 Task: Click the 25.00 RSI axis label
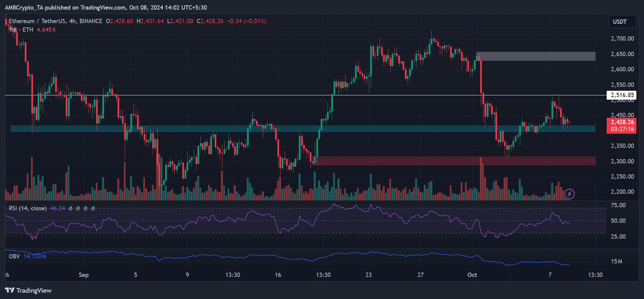point(618,237)
